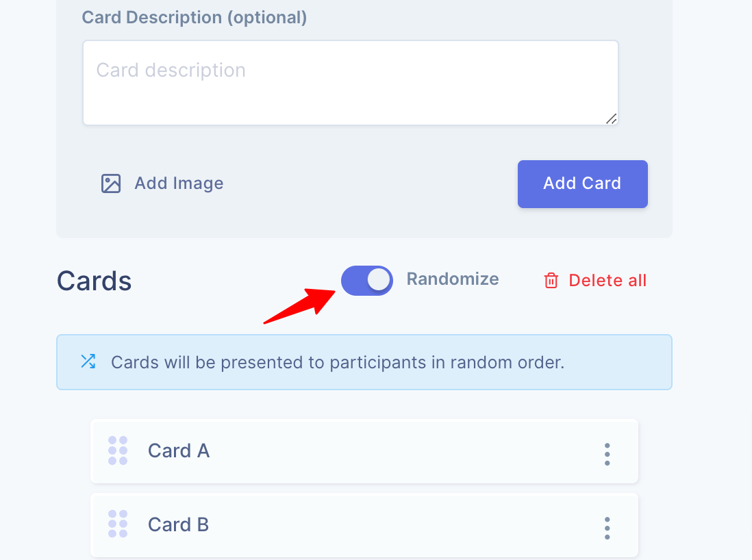Click the drag handle dots on Card A

118,450
